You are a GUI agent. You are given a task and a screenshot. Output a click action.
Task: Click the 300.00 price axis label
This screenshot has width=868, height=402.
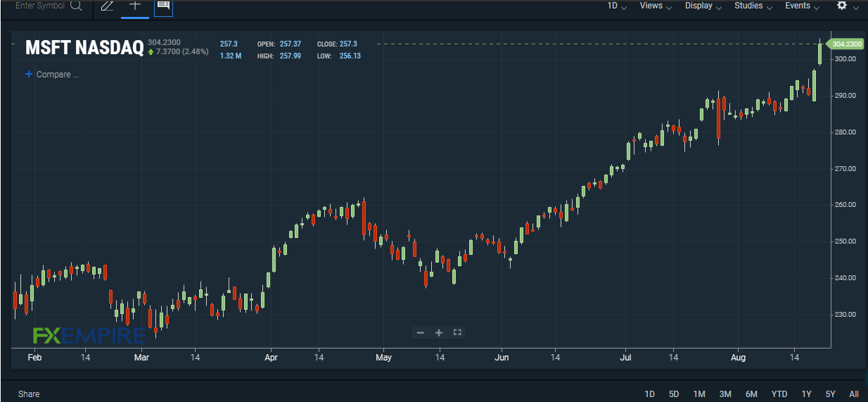[844, 59]
